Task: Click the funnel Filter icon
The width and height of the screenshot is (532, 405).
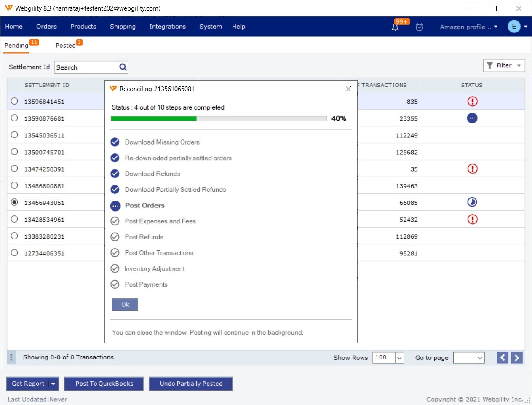Action: pos(489,65)
